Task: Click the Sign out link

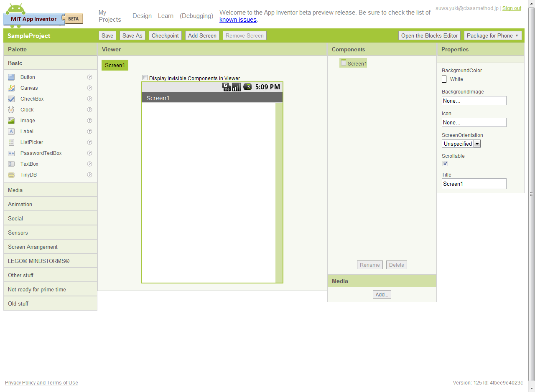Action: [x=512, y=8]
